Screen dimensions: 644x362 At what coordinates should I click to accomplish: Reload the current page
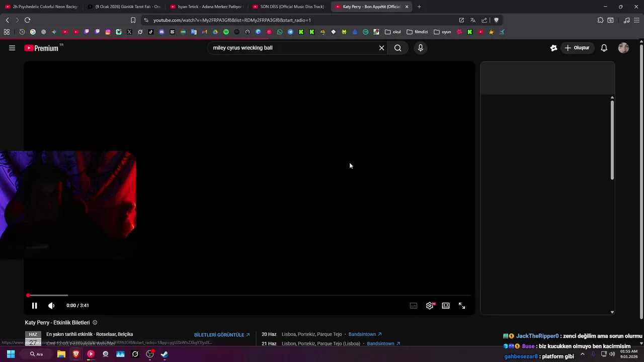click(27, 20)
